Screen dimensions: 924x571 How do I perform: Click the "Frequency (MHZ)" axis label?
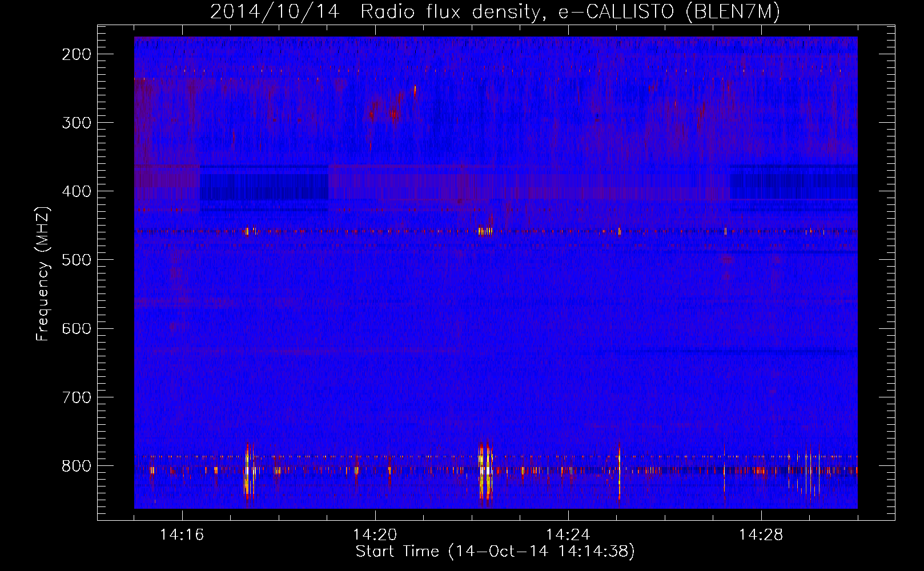[x=43, y=274]
